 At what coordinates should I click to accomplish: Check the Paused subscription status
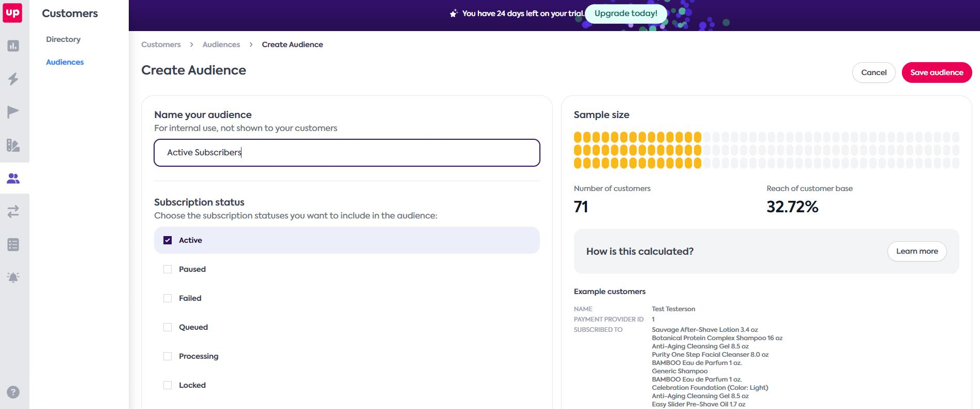[x=168, y=269]
